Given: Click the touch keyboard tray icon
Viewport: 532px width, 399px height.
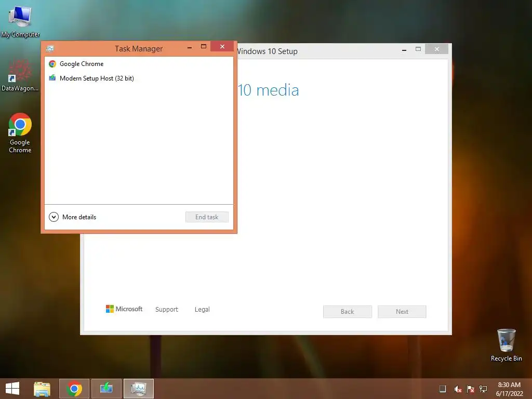Looking at the screenshot, I should coord(443,389).
